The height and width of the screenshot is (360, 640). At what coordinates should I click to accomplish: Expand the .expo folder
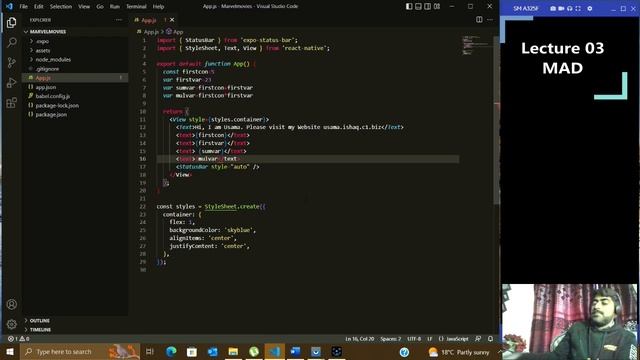42,41
